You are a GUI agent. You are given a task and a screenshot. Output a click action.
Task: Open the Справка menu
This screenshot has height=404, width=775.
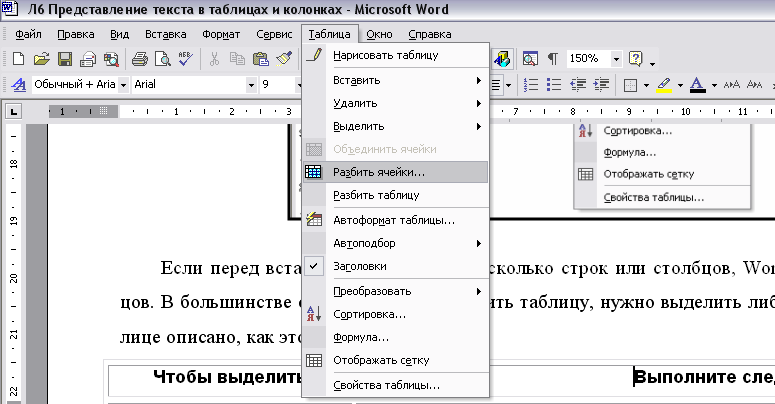[x=430, y=34]
